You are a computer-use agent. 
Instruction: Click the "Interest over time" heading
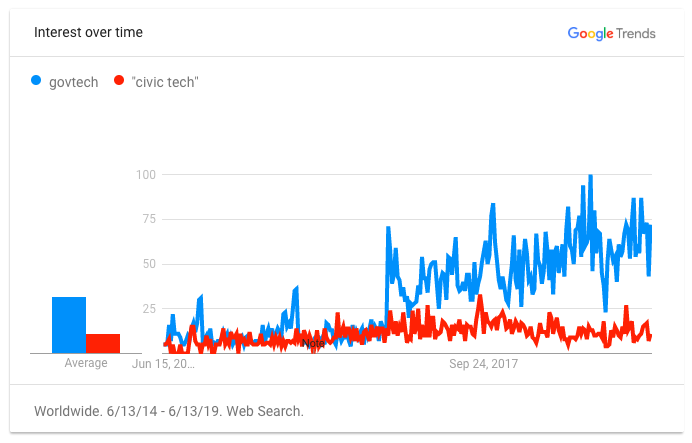click(x=88, y=32)
